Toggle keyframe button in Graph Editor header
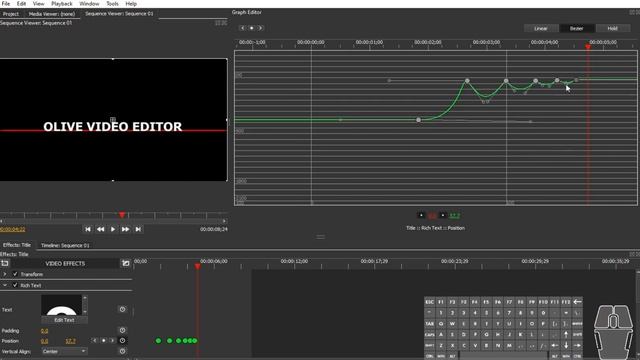Image resolution: width=640 pixels, height=360 pixels. pyautogui.click(x=251, y=28)
